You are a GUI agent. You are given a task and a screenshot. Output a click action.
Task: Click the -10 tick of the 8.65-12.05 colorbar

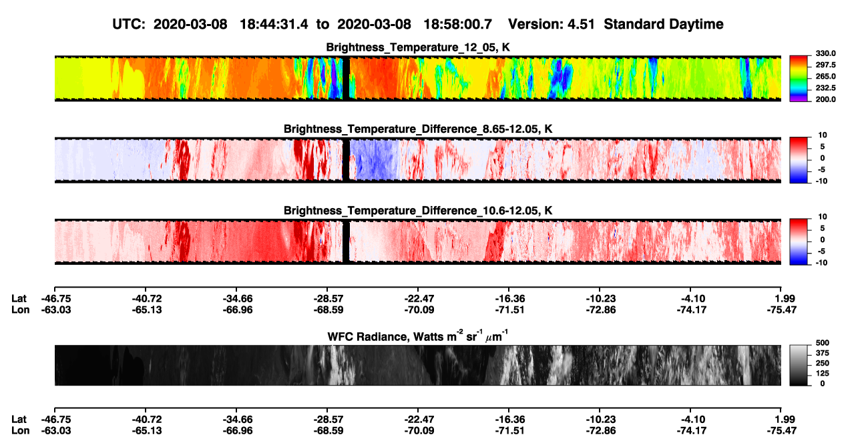pyautogui.click(x=821, y=181)
